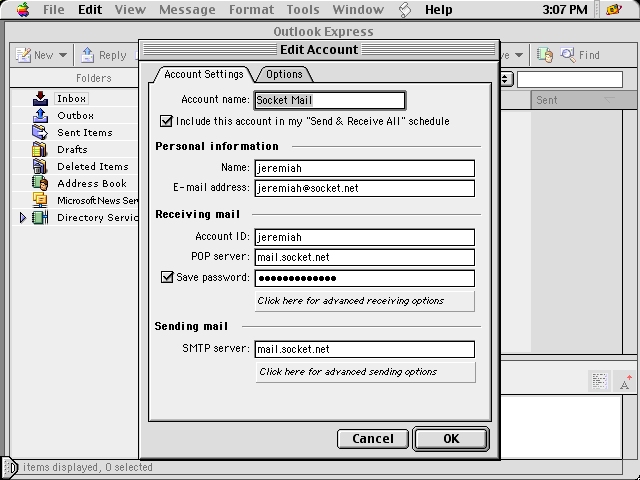This screenshot has height=480, width=640.
Task: Select the Account Settings tab
Action: [204, 74]
